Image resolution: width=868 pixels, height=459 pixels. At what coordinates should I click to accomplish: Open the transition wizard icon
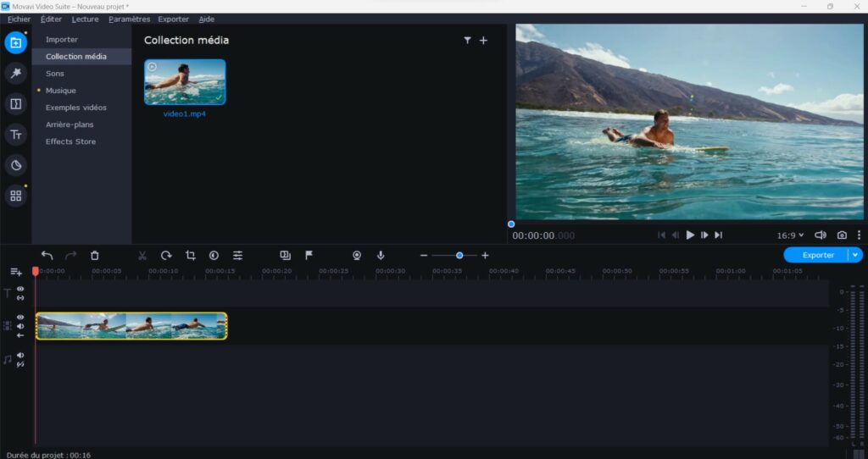285,256
